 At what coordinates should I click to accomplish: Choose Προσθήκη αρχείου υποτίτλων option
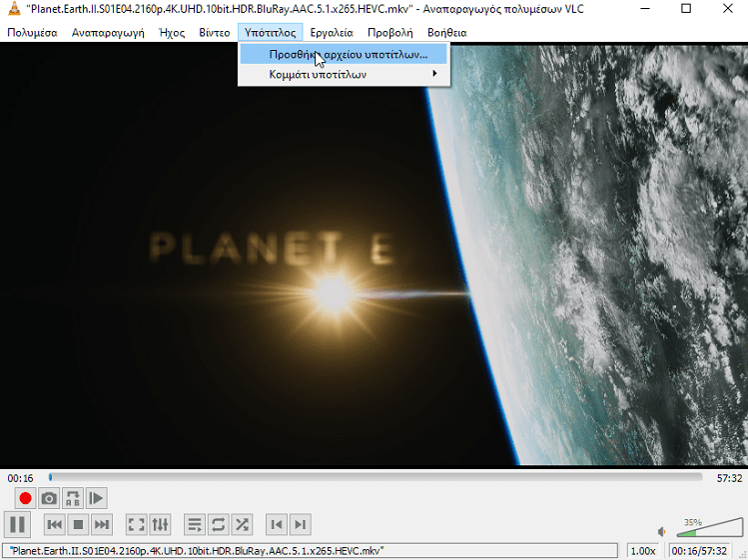[x=344, y=54]
